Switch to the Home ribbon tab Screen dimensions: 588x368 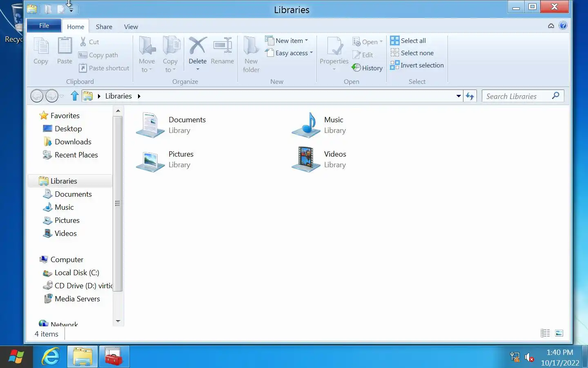click(x=76, y=27)
